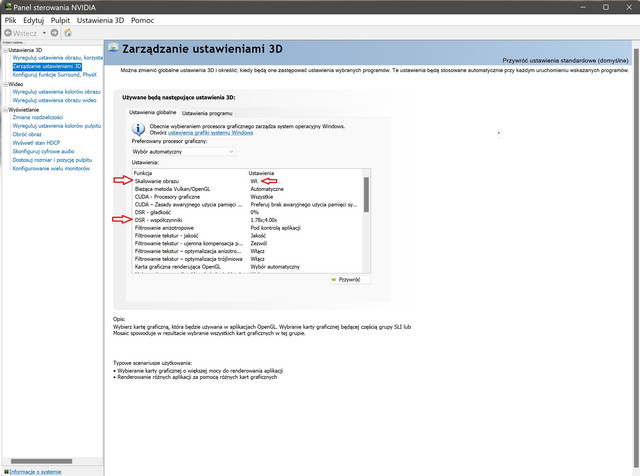The height and width of the screenshot is (476, 640).
Task: Open Obróć obraz page
Action: (27, 134)
